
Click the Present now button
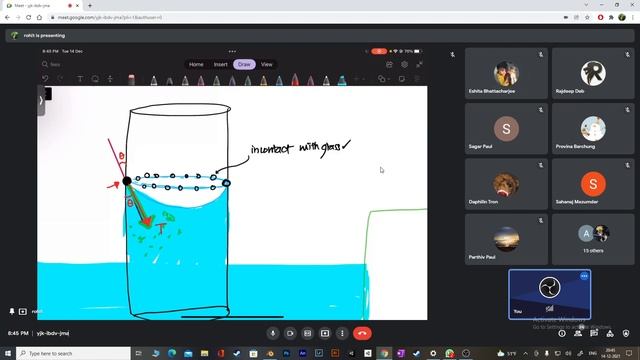point(325,333)
